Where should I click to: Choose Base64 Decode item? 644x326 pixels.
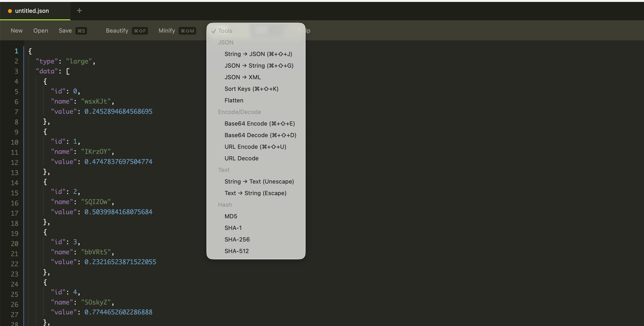tap(260, 135)
